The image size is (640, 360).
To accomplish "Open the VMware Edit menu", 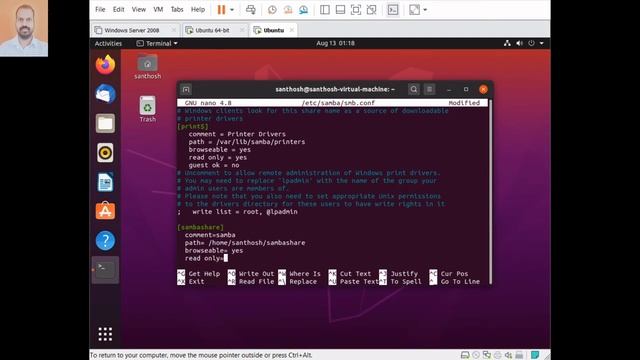I will coord(118,9).
